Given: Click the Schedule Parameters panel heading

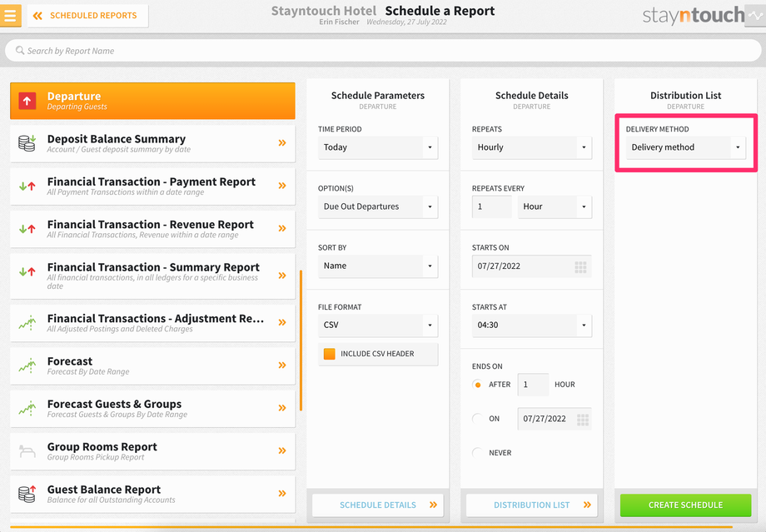Looking at the screenshot, I should pyautogui.click(x=378, y=95).
